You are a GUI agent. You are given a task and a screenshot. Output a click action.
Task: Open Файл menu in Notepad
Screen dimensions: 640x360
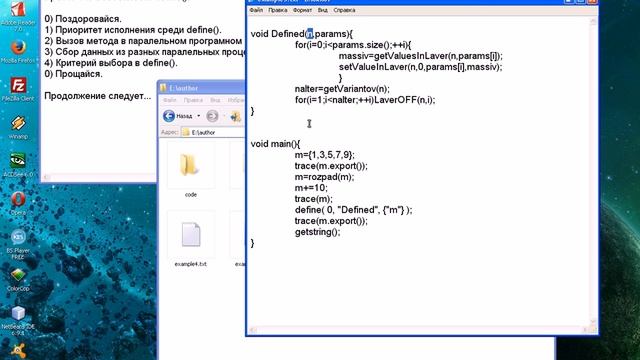[x=256, y=10]
